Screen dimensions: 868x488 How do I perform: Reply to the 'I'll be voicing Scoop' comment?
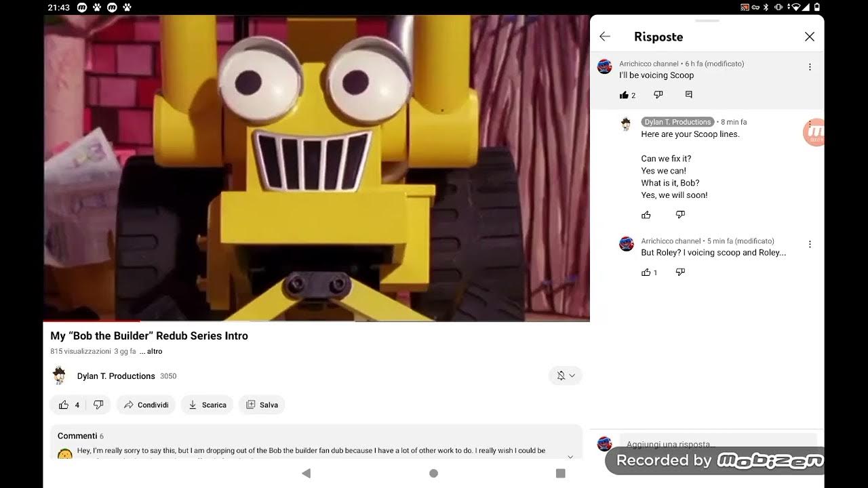(x=689, y=95)
